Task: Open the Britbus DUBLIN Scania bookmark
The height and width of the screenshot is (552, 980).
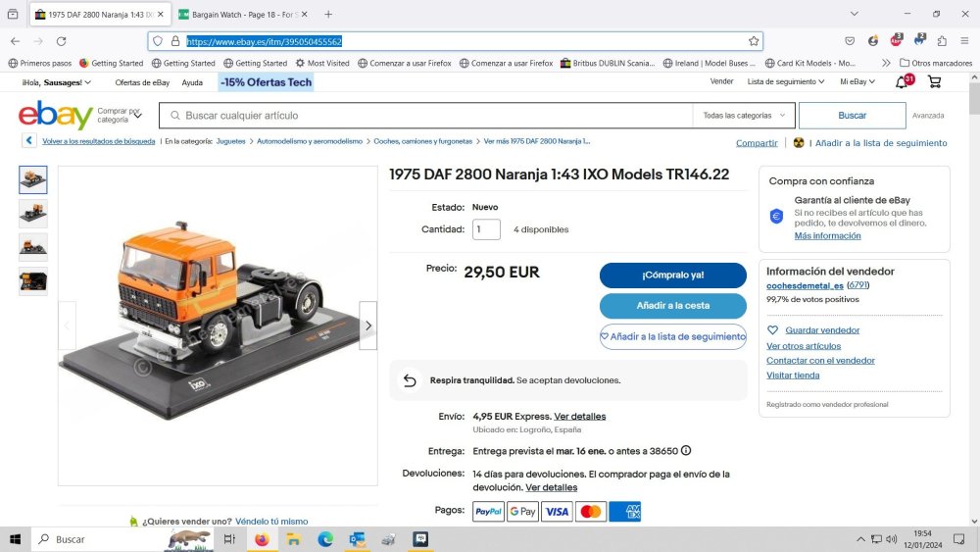Action: point(608,63)
